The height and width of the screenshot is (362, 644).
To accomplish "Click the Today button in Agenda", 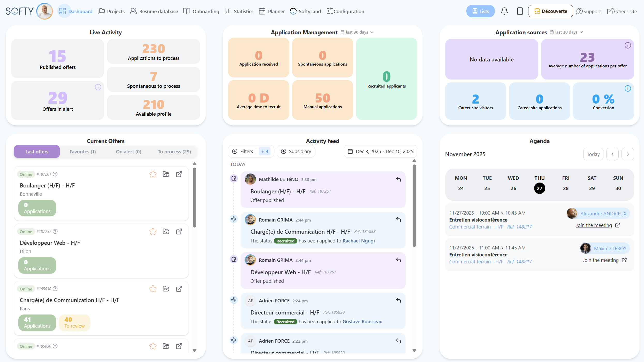I will pyautogui.click(x=593, y=154).
